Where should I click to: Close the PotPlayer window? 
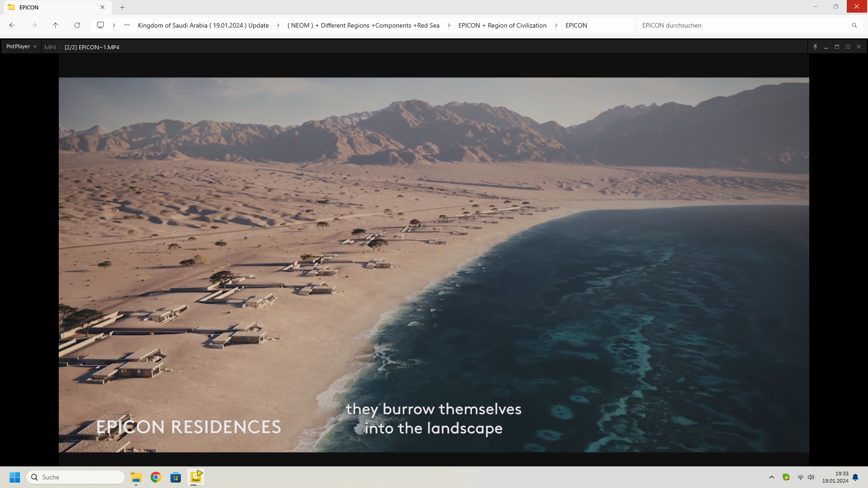tap(859, 47)
